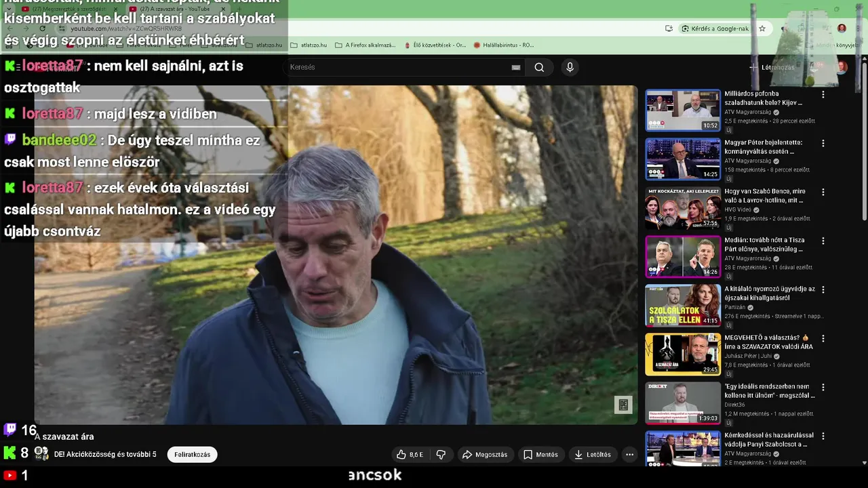
Task: Click the main video player area
Action: [x=336, y=255]
